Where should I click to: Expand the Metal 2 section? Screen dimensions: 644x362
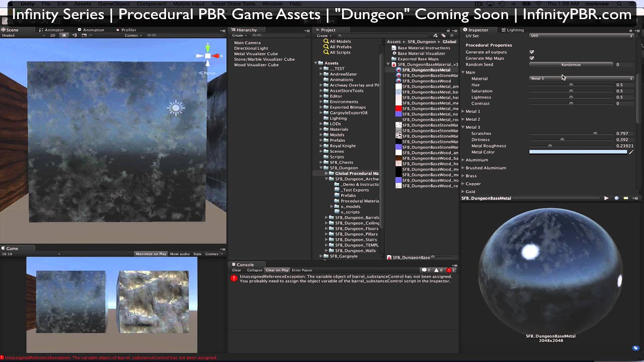click(463, 119)
